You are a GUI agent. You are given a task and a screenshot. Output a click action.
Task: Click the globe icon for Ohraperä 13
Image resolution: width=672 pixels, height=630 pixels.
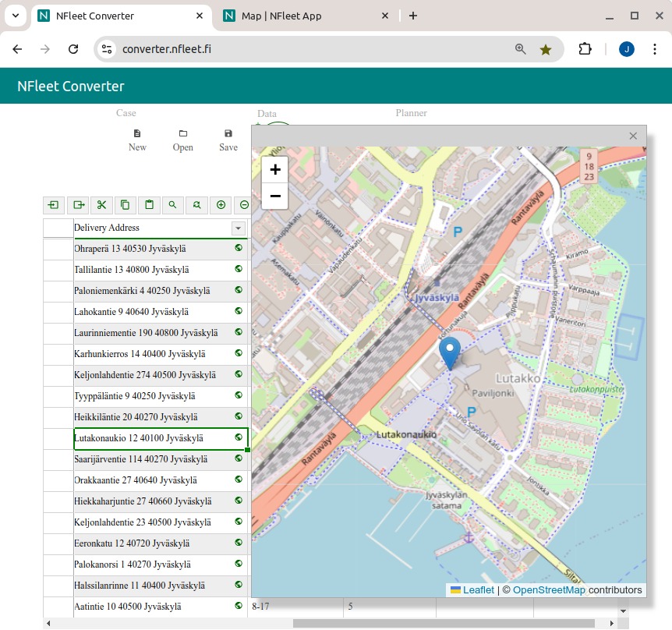239,248
